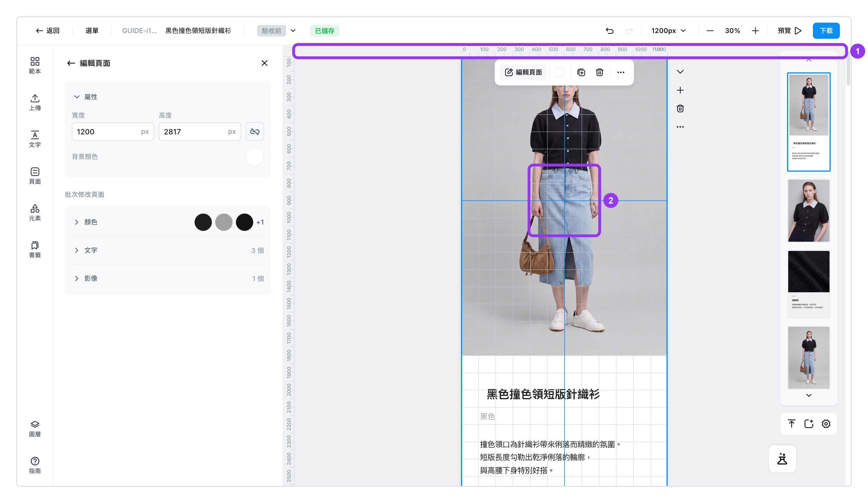868x503 pixels.
Task: Open the 指南 guide help
Action: (x=35, y=465)
